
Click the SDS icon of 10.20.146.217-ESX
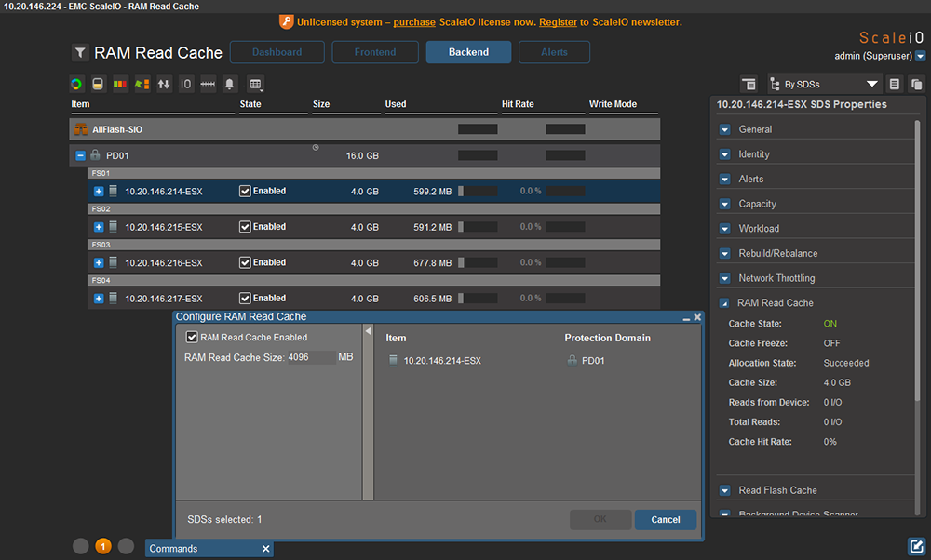click(113, 298)
